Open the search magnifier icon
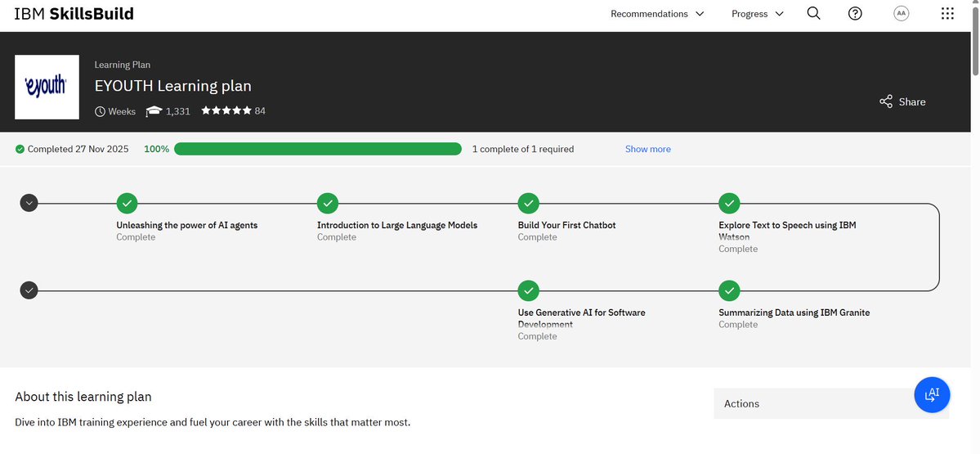This screenshot has height=454, width=980. pos(813,13)
